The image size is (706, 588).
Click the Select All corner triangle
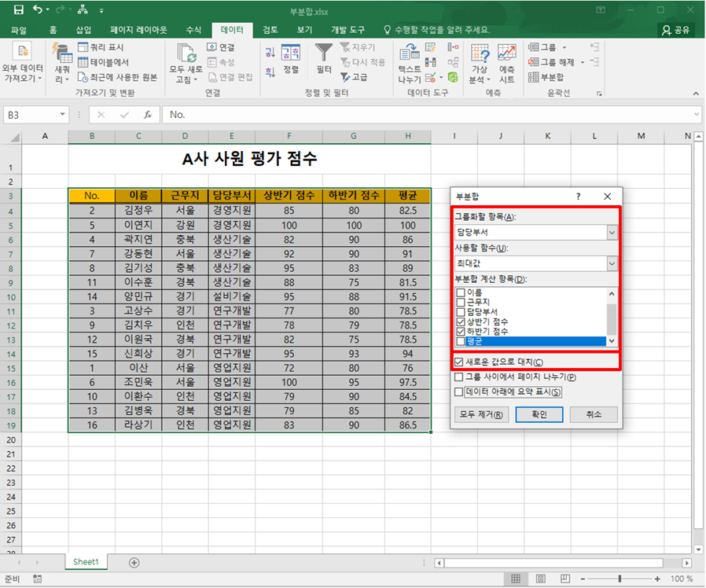pos(15,137)
